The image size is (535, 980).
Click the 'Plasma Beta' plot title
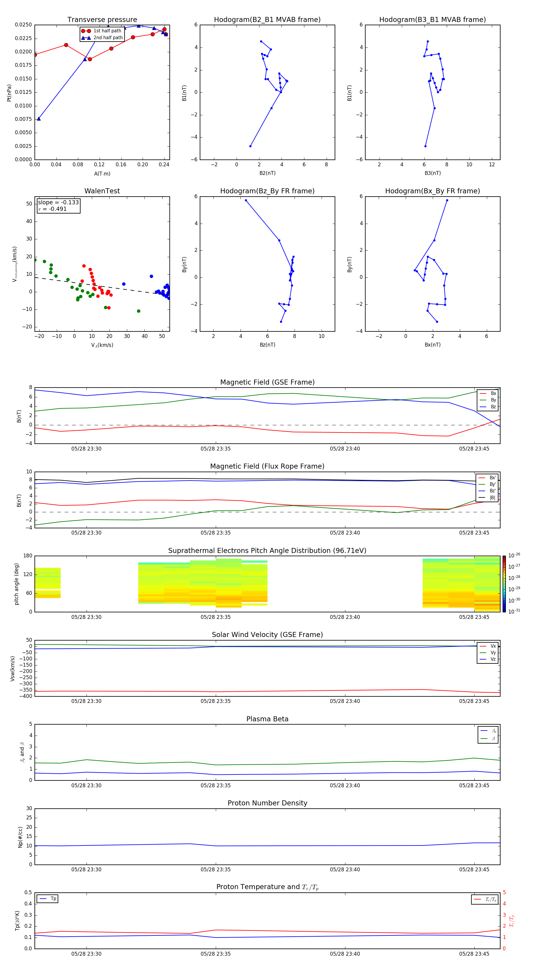pyautogui.click(x=267, y=719)
